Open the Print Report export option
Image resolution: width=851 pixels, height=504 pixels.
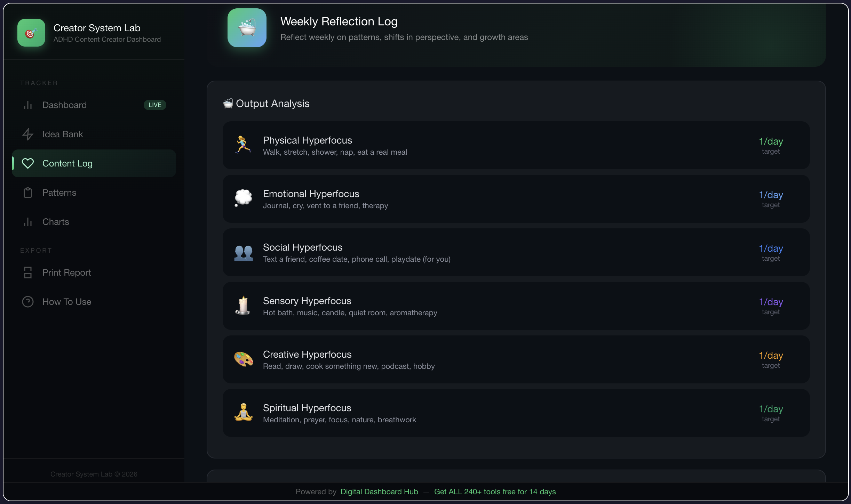tap(94, 273)
